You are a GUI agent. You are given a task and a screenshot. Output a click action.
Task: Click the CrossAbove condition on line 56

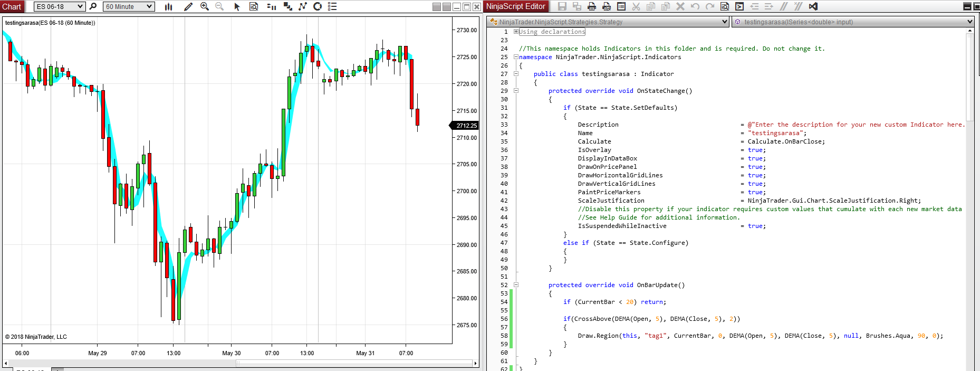[x=651, y=319]
